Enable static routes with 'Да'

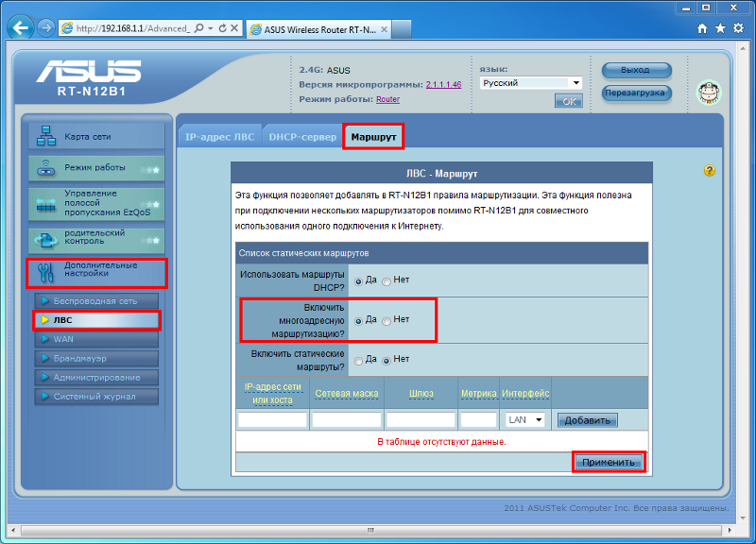pos(358,360)
